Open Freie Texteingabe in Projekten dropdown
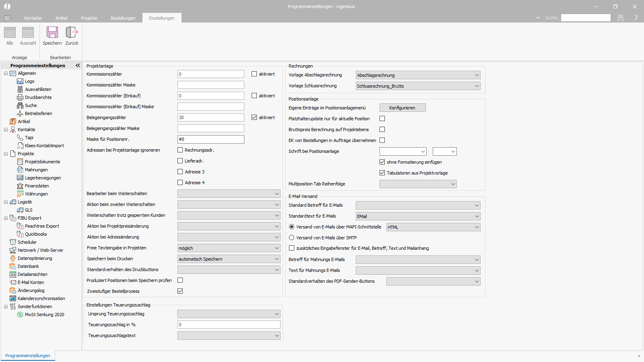The width and height of the screenshot is (644, 362). point(229,248)
